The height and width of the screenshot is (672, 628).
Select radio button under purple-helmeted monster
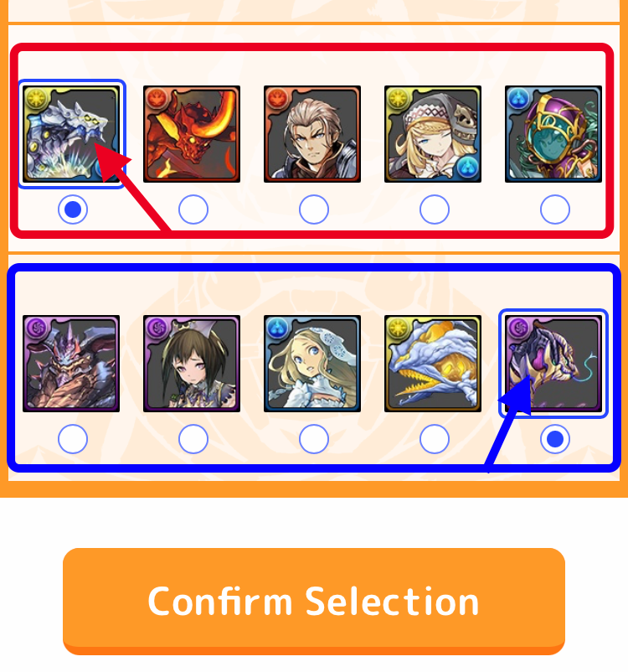[555, 209]
